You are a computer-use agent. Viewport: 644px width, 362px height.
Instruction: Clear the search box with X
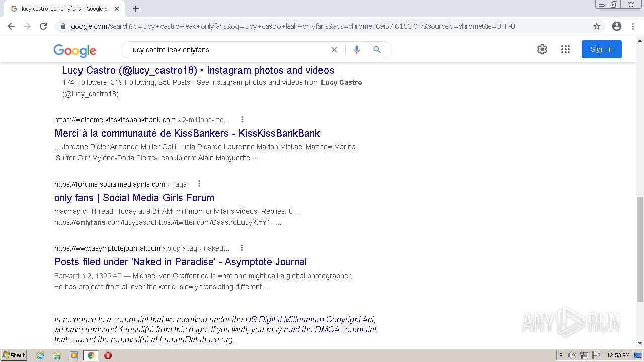pyautogui.click(x=334, y=50)
